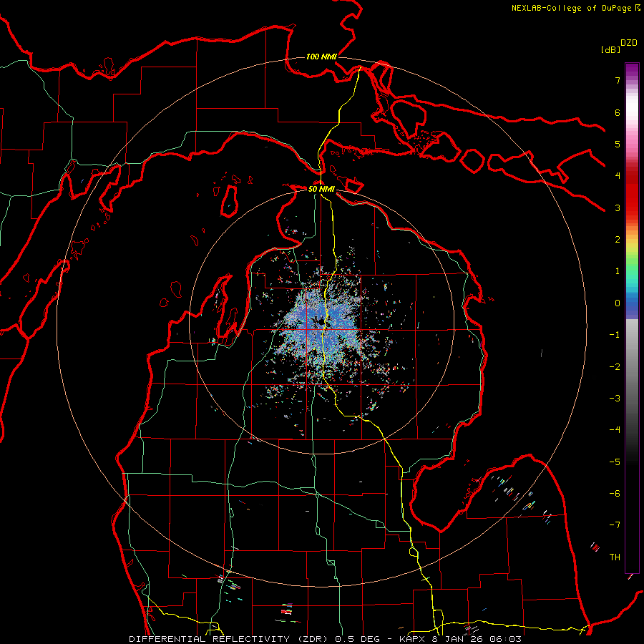
Task: Click the legend value -1
Action: click(615, 335)
